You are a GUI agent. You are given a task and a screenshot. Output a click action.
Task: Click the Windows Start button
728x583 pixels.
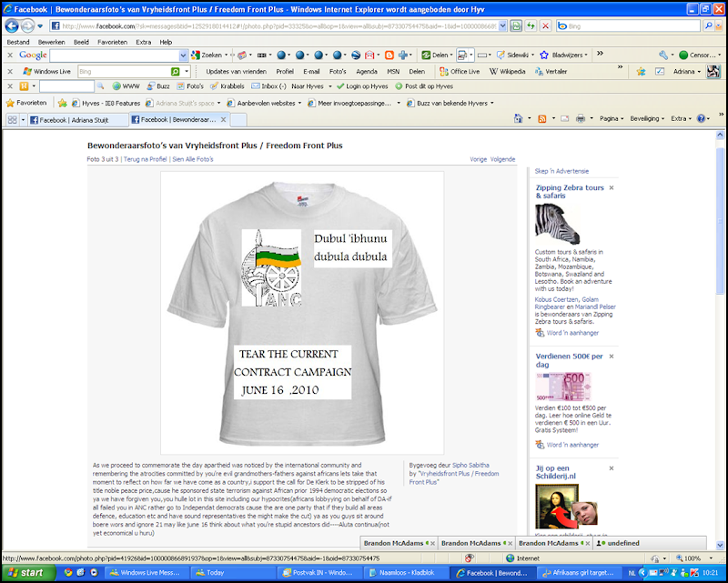point(28,573)
